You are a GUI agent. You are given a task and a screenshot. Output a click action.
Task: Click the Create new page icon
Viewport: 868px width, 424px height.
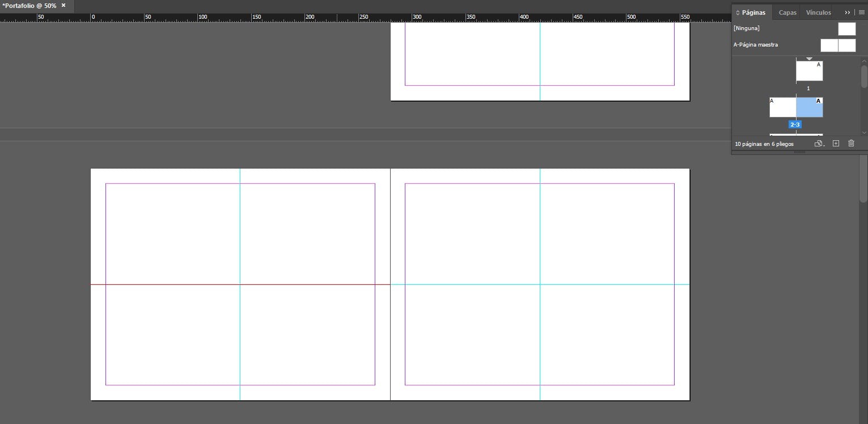(836, 144)
